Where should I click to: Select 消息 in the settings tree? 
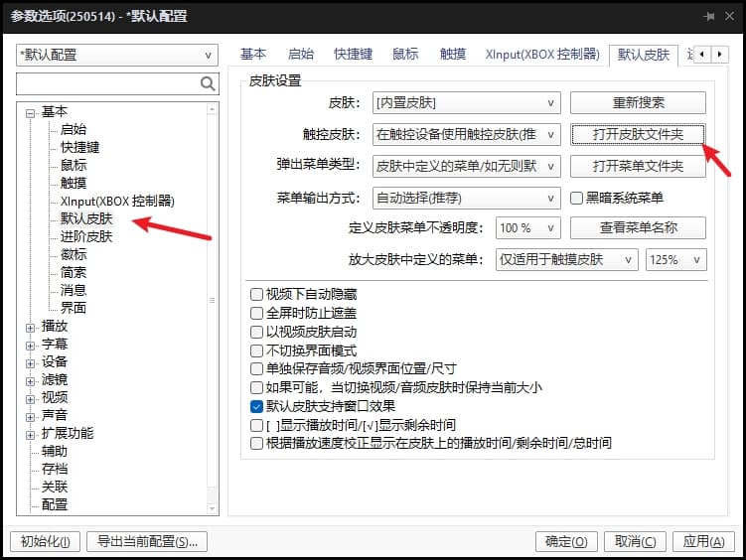74,290
